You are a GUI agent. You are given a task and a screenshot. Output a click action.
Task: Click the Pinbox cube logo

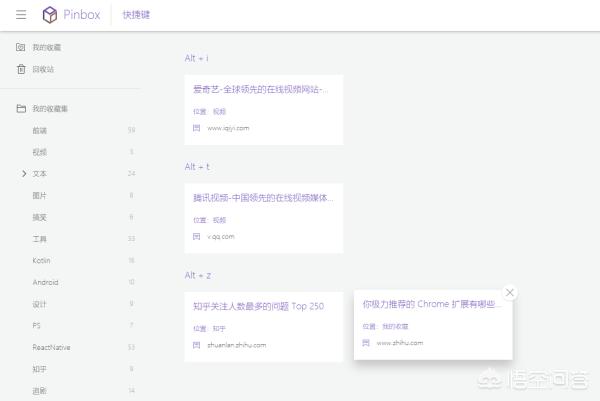(x=50, y=15)
